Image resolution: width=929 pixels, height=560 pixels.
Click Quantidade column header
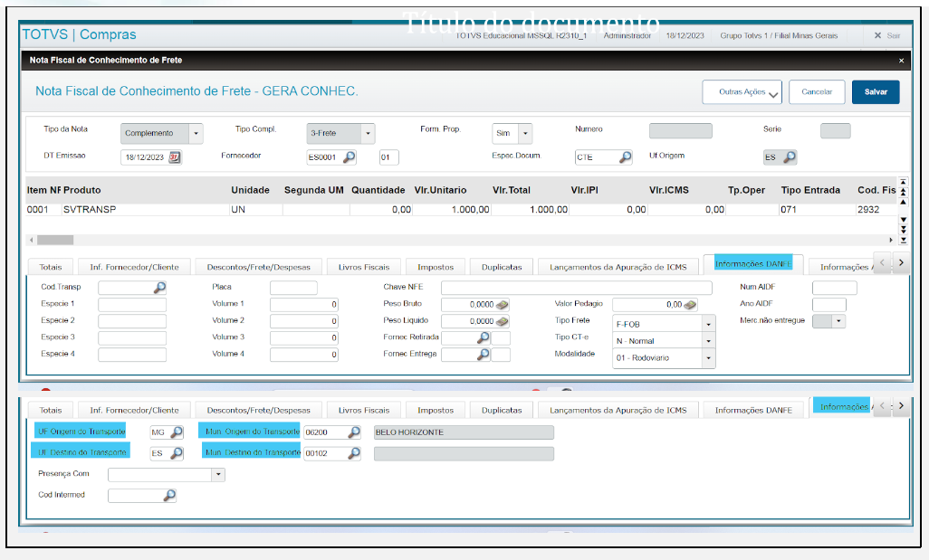click(x=378, y=191)
